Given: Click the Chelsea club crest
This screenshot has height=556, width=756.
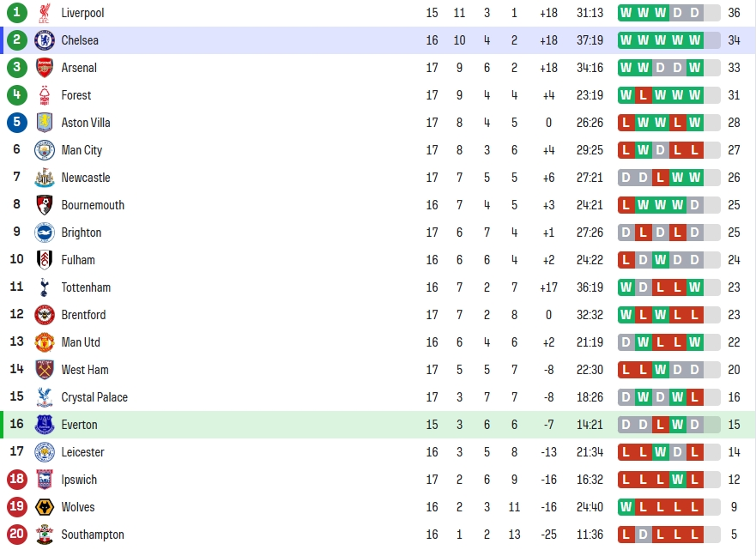Looking at the screenshot, I should 45,40.
